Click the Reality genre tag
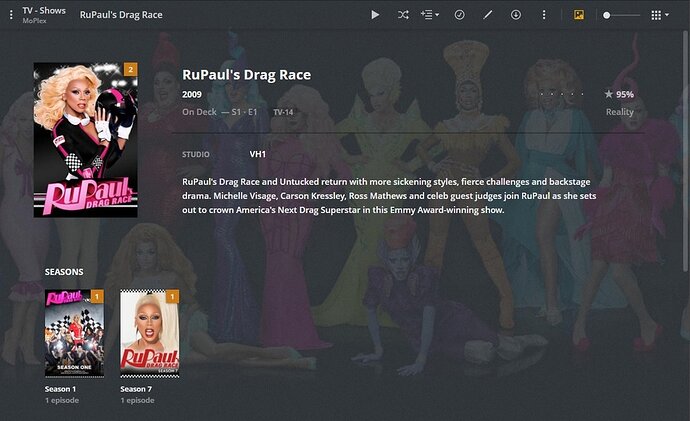This screenshot has height=421, width=690. click(620, 112)
